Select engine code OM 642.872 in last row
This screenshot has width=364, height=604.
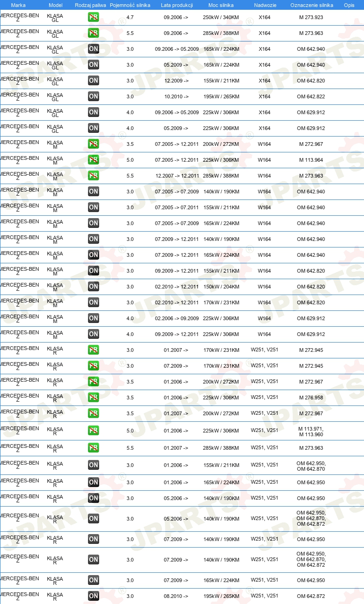(311, 596)
